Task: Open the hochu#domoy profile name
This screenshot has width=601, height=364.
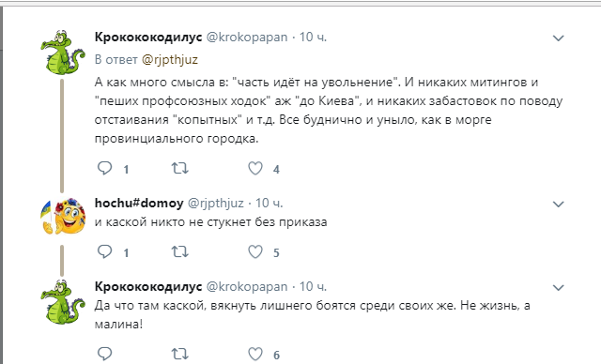Action: tap(139, 203)
